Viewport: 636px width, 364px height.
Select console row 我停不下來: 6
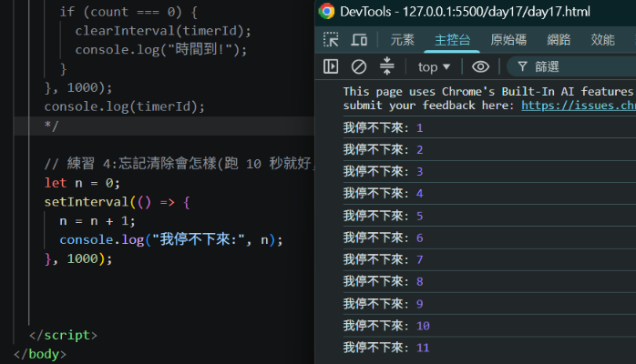coord(489,238)
